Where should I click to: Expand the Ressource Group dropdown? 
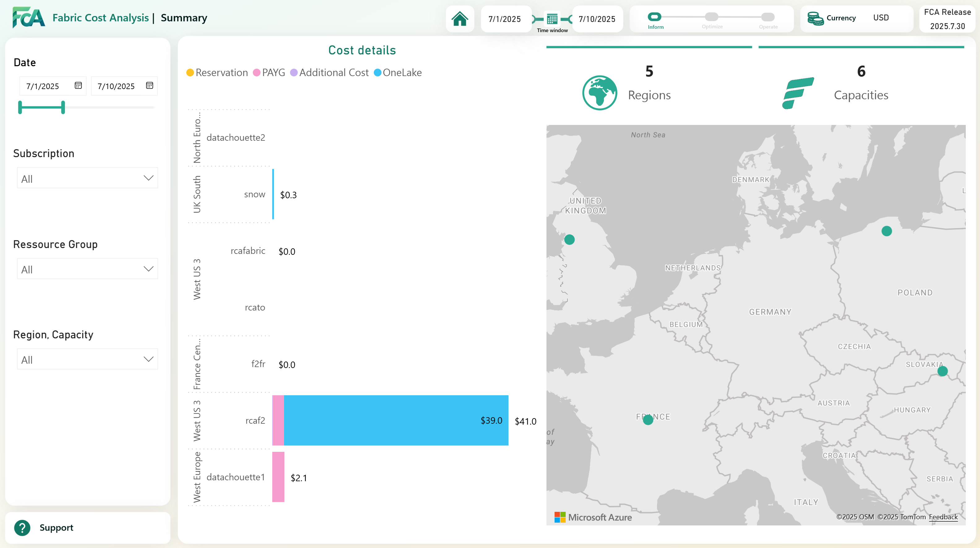pos(88,269)
